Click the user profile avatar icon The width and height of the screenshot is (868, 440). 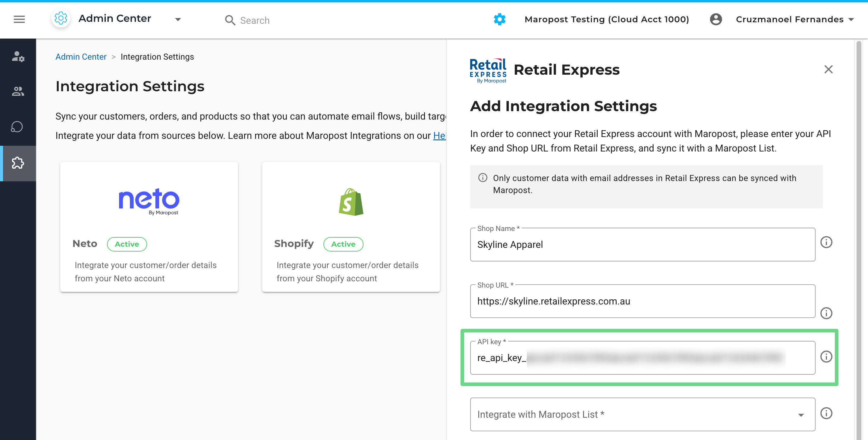716,19
